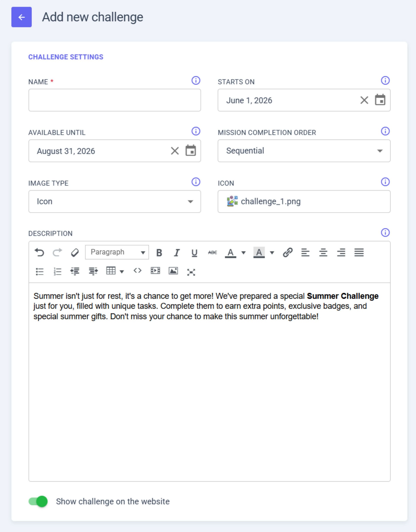
Task: Open the source code view icon
Action: coord(137,271)
